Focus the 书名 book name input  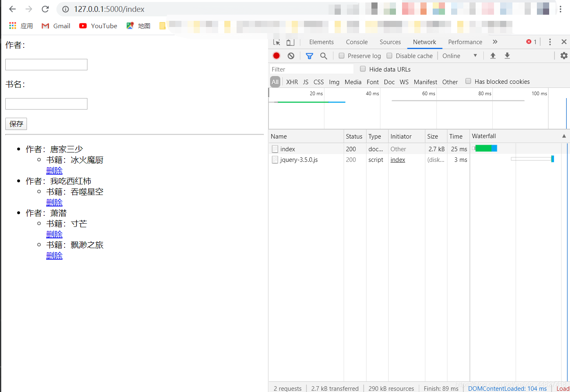click(x=46, y=104)
